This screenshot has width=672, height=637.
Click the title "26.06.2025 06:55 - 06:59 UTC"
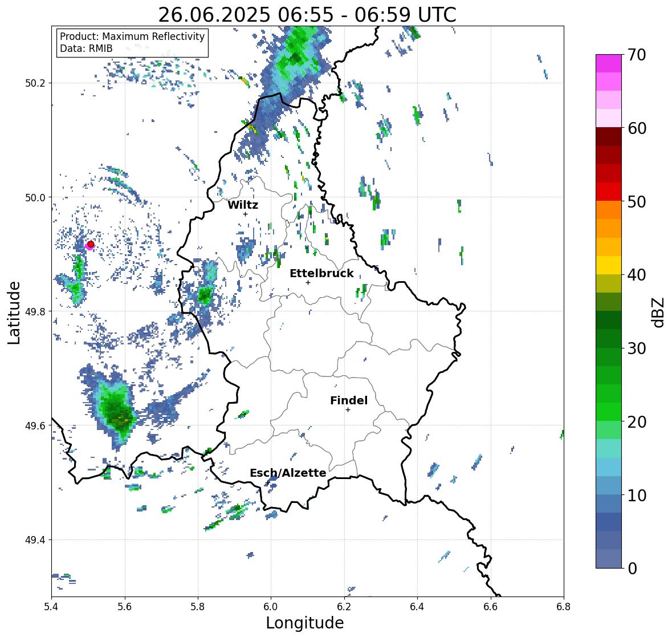click(x=307, y=15)
